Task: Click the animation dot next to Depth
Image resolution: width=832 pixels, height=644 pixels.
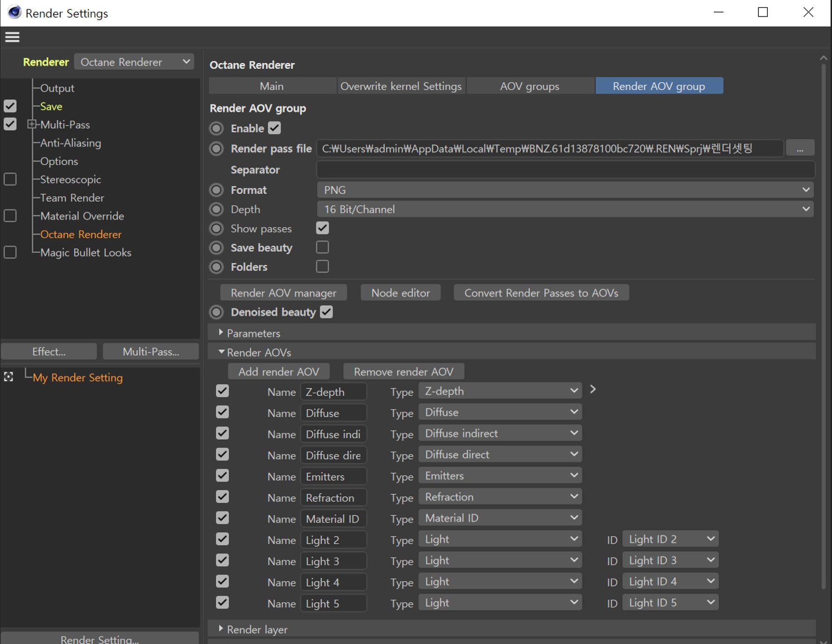Action: pos(216,210)
